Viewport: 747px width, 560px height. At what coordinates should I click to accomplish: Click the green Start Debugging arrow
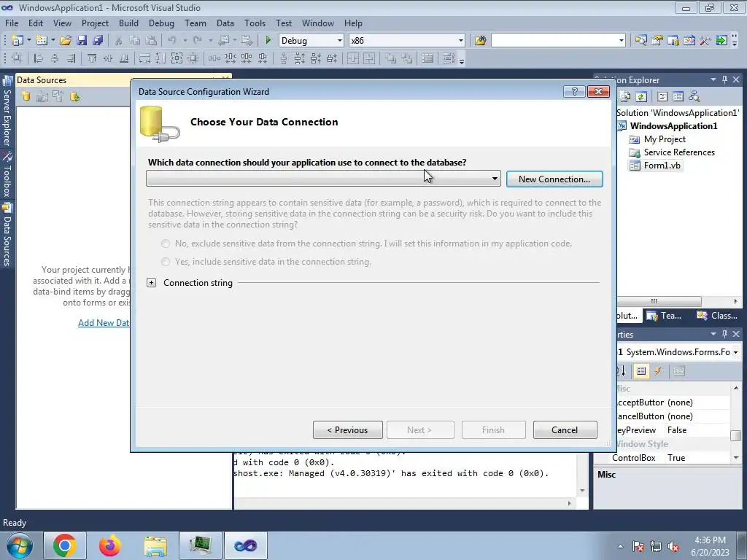pyautogui.click(x=268, y=41)
